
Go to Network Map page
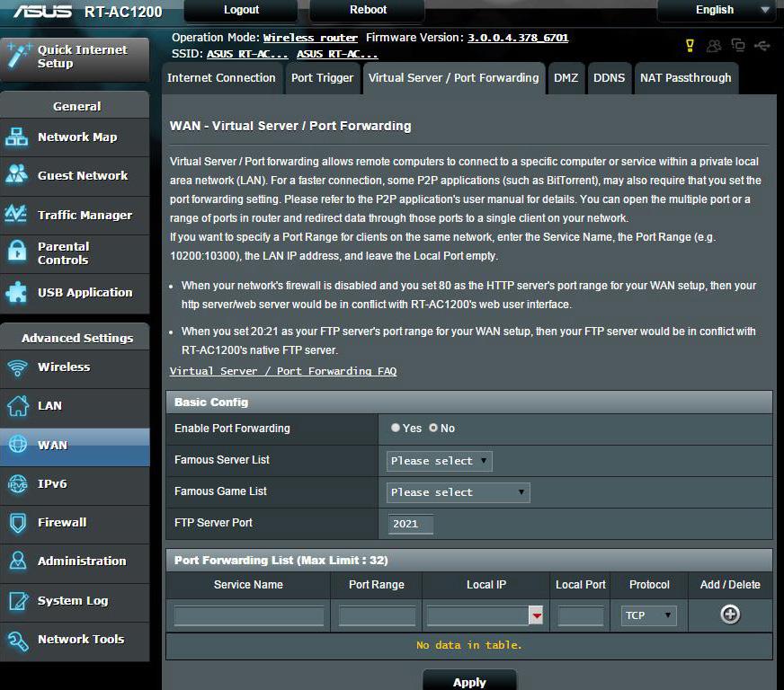point(75,137)
